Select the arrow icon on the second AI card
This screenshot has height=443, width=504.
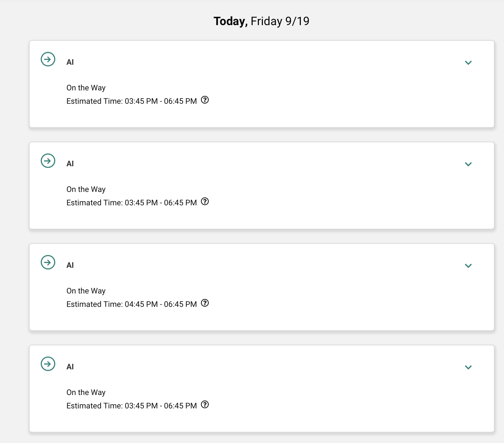coord(48,161)
